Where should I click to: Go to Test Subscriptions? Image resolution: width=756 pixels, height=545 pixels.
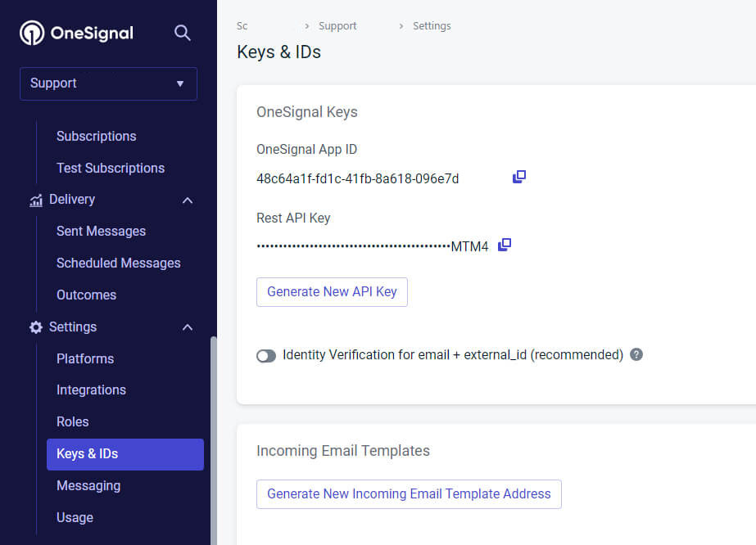point(111,169)
